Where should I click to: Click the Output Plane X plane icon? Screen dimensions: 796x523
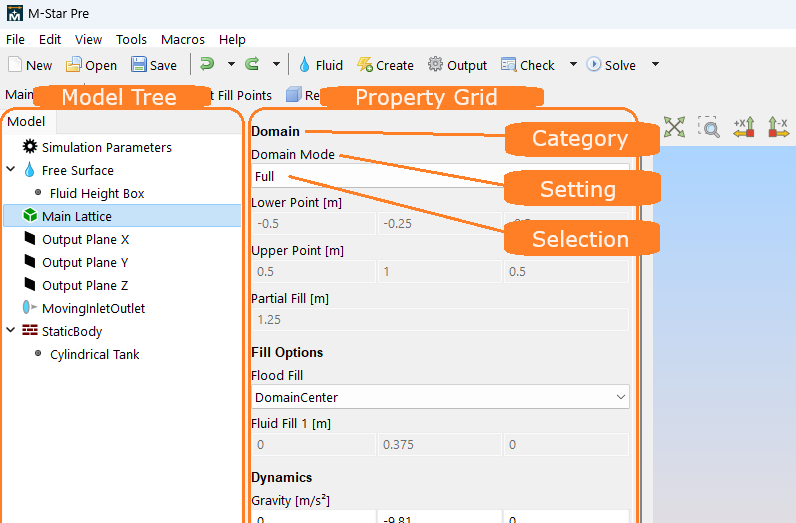pyautogui.click(x=30, y=238)
